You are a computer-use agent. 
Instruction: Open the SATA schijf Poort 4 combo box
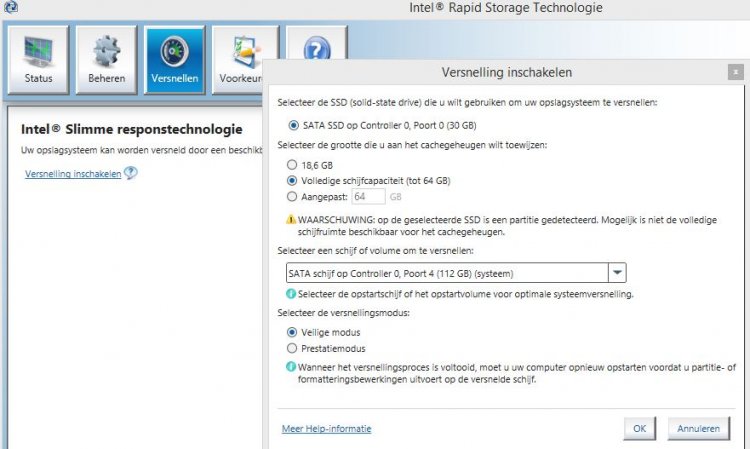tap(456, 273)
